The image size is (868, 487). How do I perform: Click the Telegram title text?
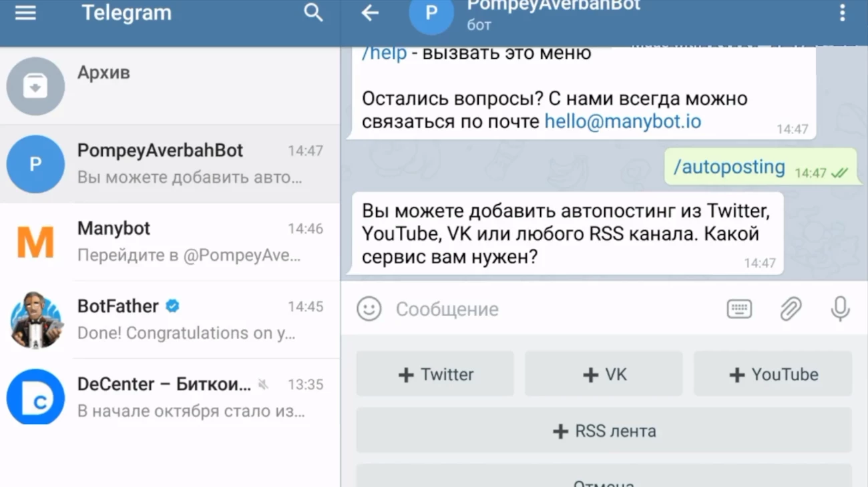126,13
